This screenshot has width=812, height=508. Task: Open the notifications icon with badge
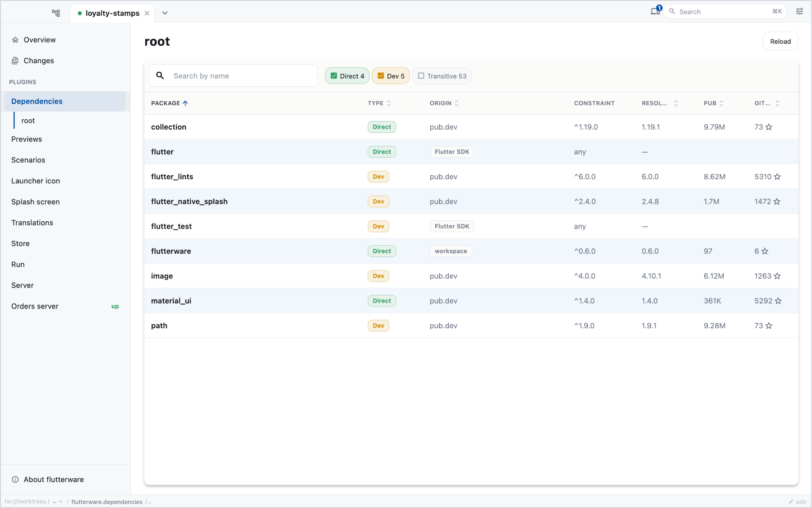(x=655, y=11)
